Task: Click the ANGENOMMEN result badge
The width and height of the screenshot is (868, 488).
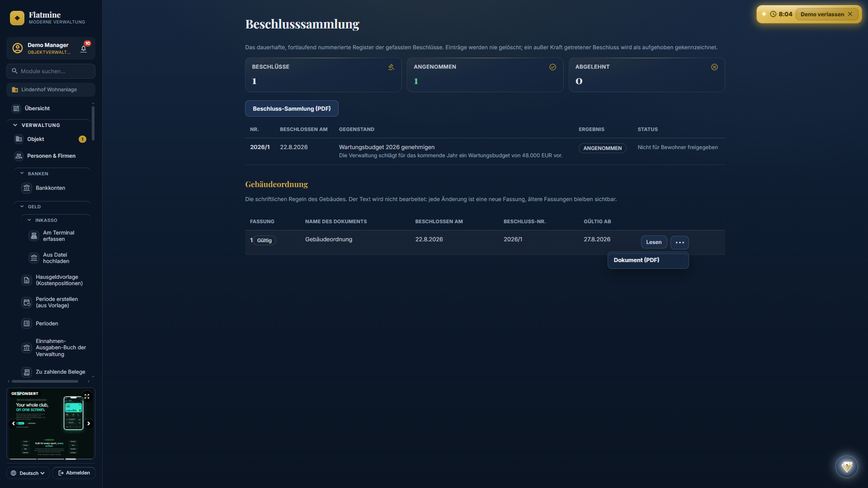Action: click(602, 148)
